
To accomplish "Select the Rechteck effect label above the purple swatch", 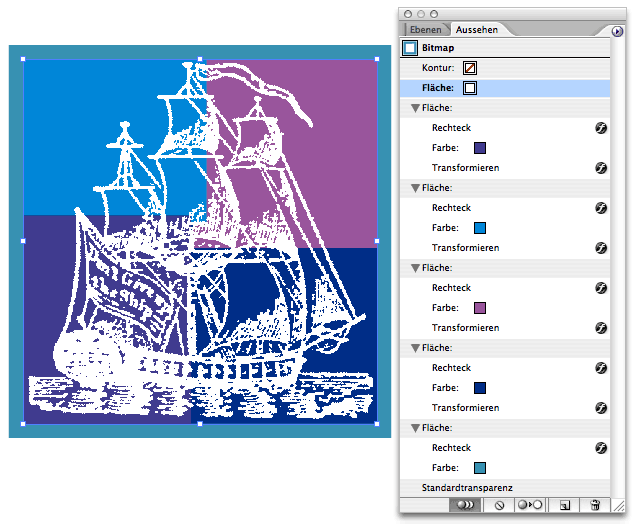I will click(451, 288).
